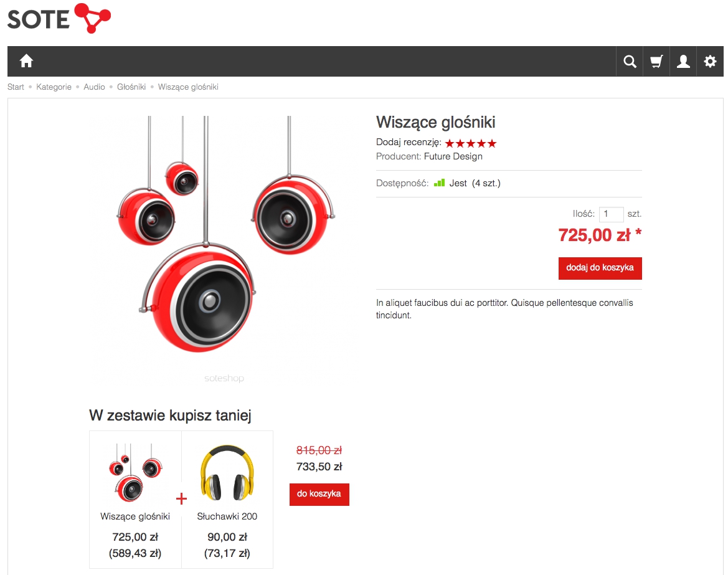Open the shopping cart icon

(x=656, y=61)
